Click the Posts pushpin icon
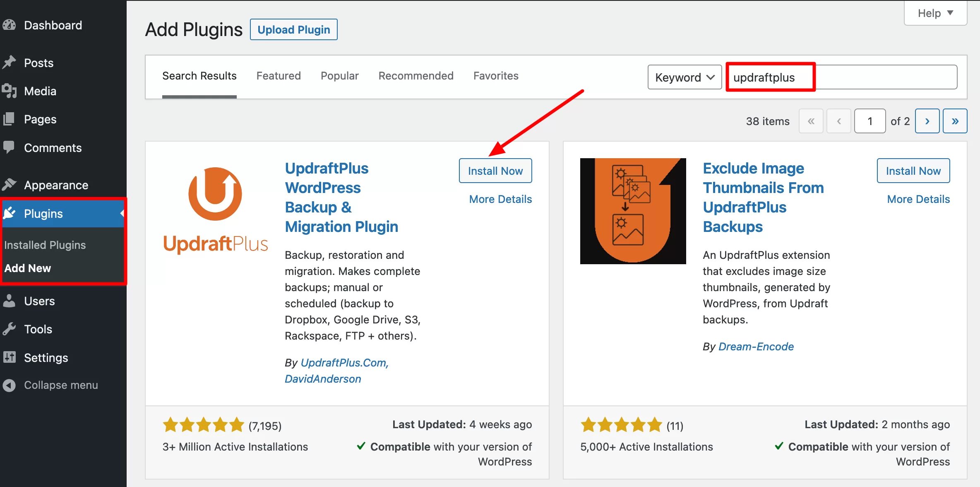 [x=9, y=63]
